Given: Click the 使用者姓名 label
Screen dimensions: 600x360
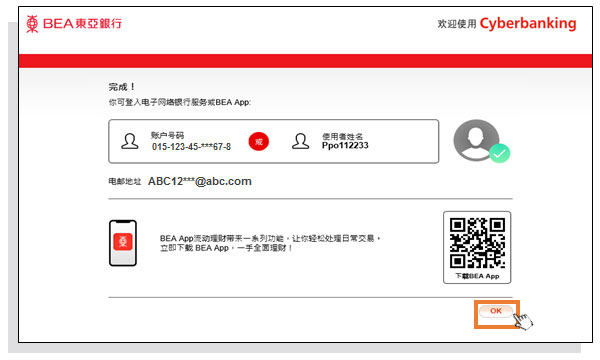Looking at the screenshot, I should click(342, 136).
